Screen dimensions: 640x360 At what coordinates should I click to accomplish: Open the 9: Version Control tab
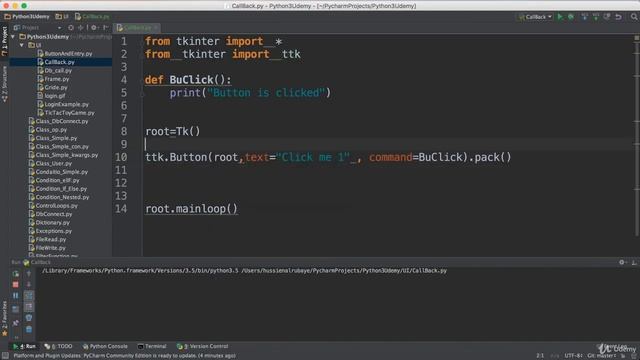[203, 347]
